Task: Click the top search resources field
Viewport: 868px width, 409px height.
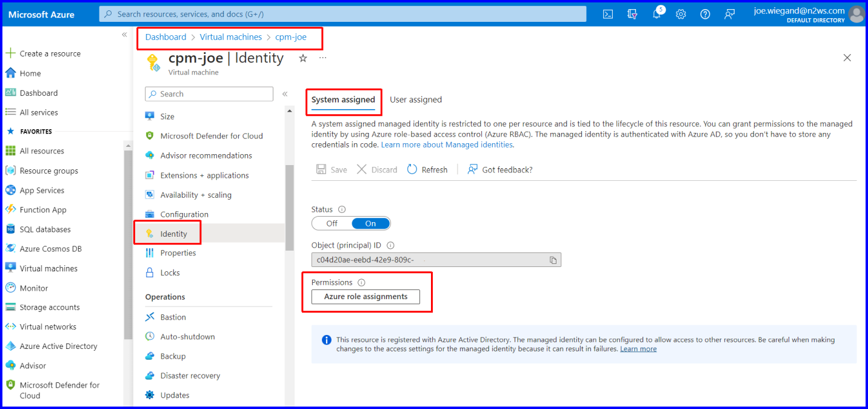Action: coord(343,14)
